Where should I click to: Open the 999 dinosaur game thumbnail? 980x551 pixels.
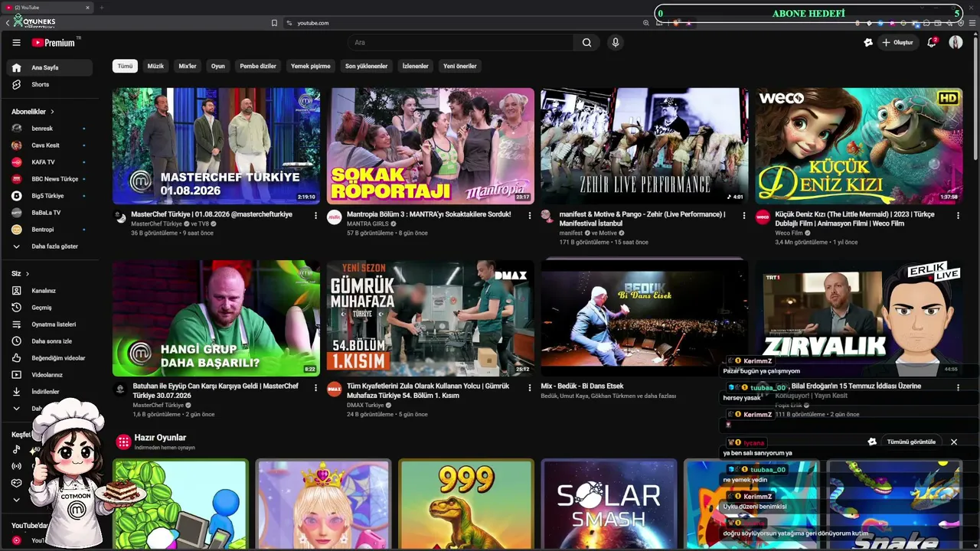click(x=466, y=504)
